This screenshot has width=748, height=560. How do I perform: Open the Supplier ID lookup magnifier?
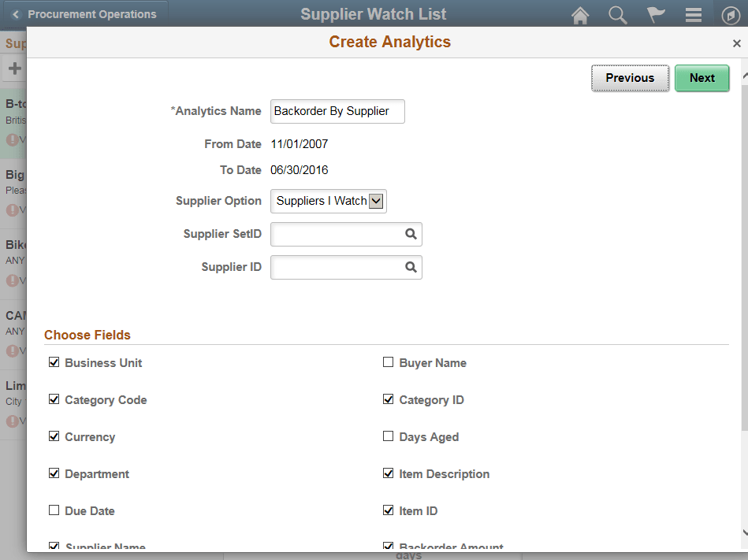(411, 267)
